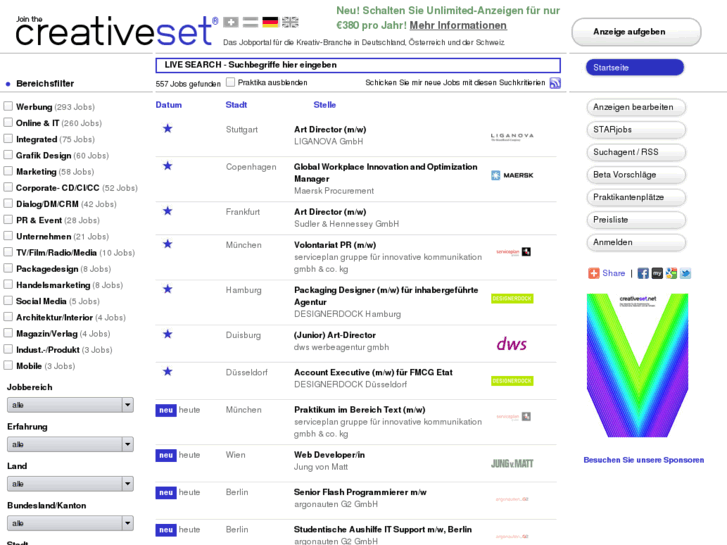Image resolution: width=727 pixels, height=545 pixels.
Task: Check the Werbung filter checkbox
Action: pos(8,106)
